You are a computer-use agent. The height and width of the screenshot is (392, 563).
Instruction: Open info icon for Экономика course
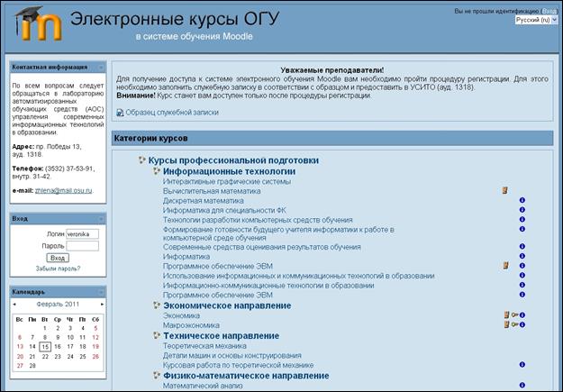[x=522, y=315]
